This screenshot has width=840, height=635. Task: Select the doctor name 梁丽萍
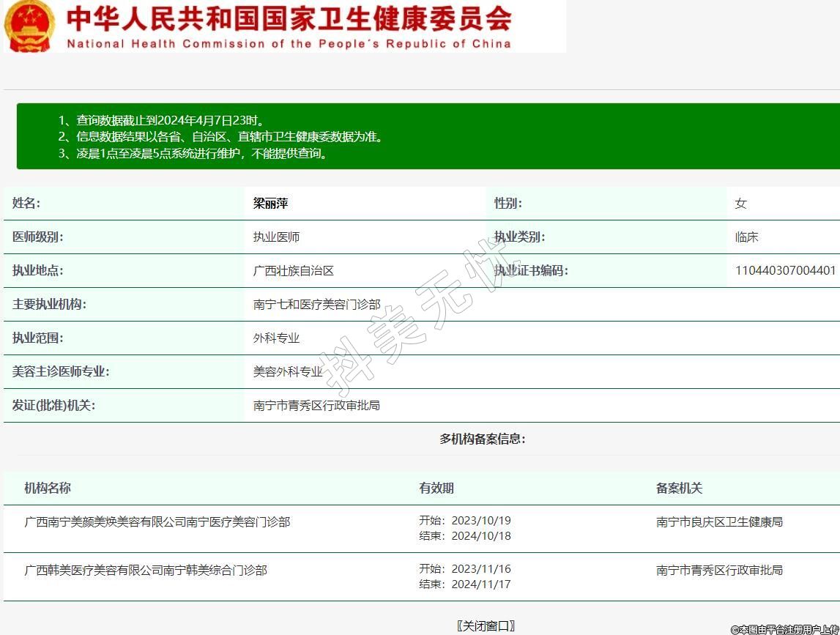coord(270,204)
